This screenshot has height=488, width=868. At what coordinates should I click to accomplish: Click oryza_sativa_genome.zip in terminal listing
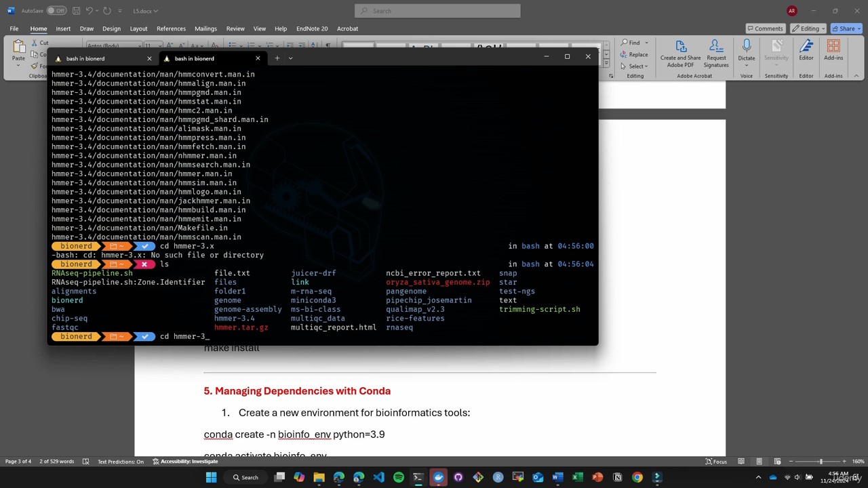[438, 282]
